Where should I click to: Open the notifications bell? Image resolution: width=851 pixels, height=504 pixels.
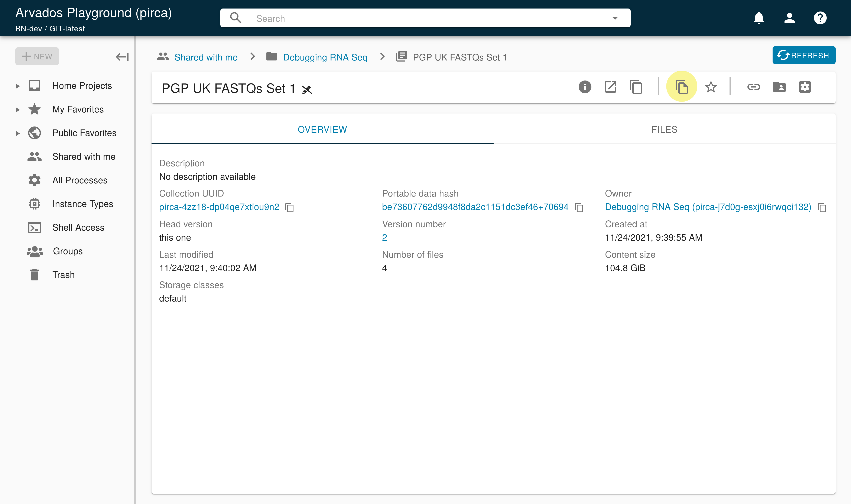759,18
